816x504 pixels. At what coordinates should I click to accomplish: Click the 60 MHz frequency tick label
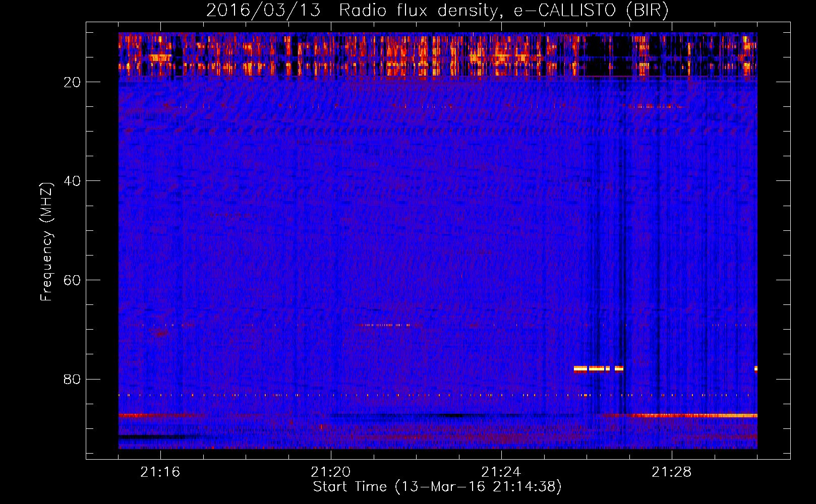point(72,281)
